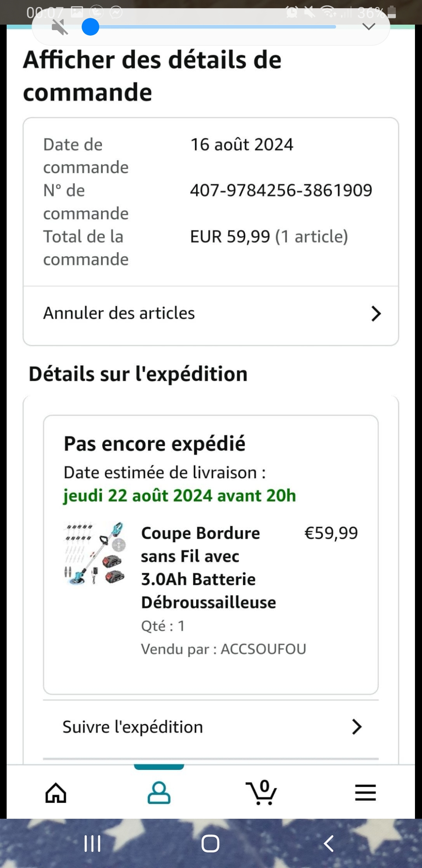Tap the Android home button
Viewport: 422px width, 868px height.
211,843
